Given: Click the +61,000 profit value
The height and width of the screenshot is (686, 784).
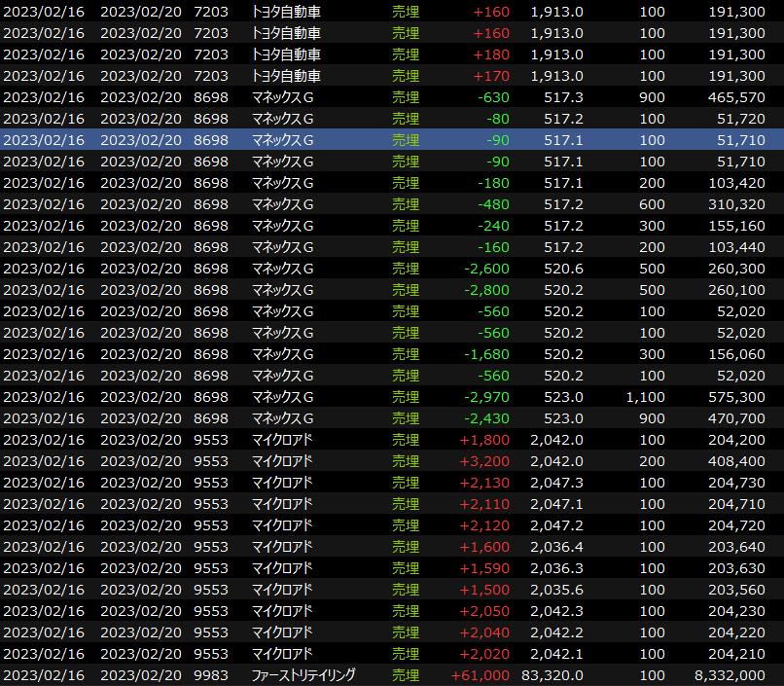Looking at the screenshot, I should pos(480,675).
